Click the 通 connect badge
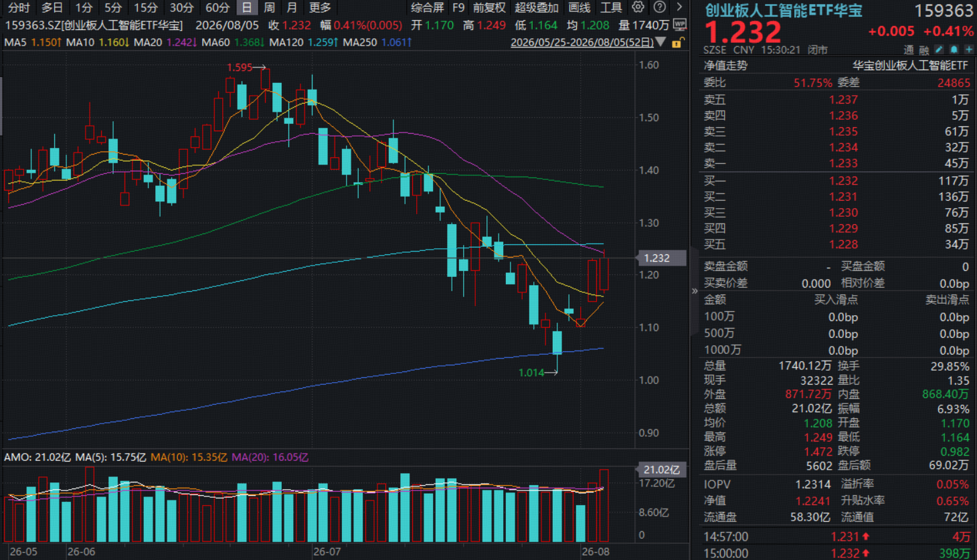This screenshot has width=977, height=560. tap(909, 50)
